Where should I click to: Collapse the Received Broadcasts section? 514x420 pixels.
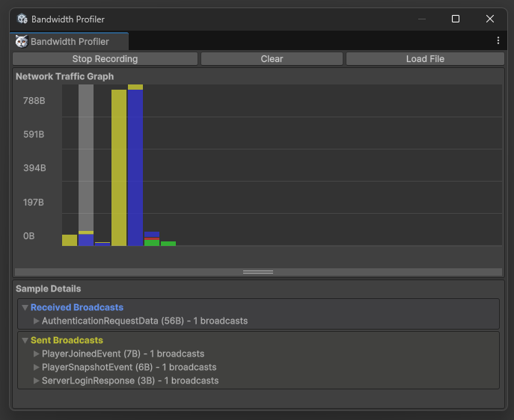25,307
